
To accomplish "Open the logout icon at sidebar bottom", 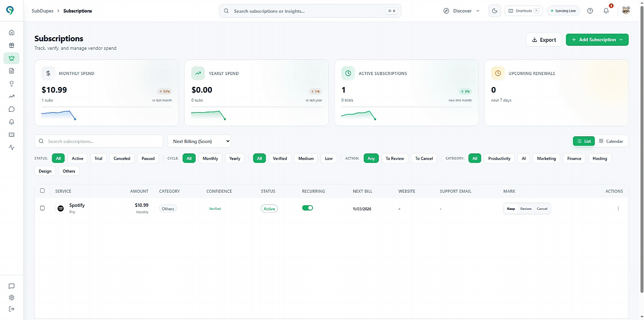I will point(12,309).
